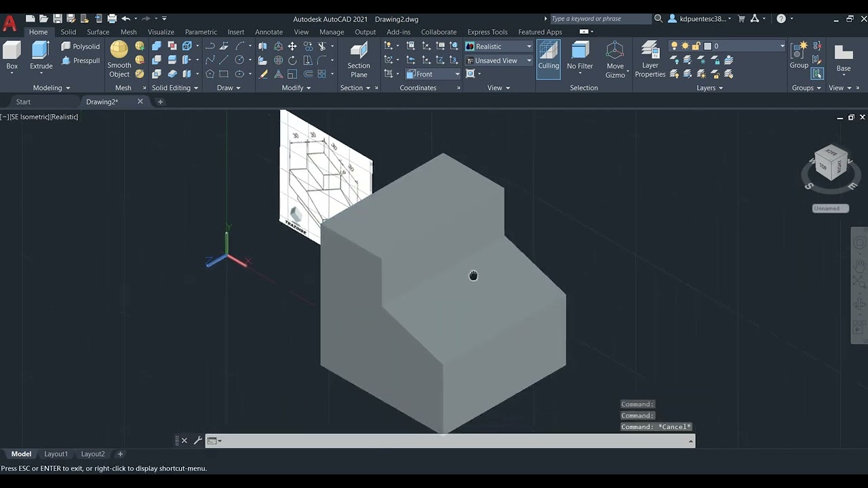Image resolution: width=868 pixels, height=488 pixels.
Task: Switch to the Layout2 tab
Action: [93, 454]
